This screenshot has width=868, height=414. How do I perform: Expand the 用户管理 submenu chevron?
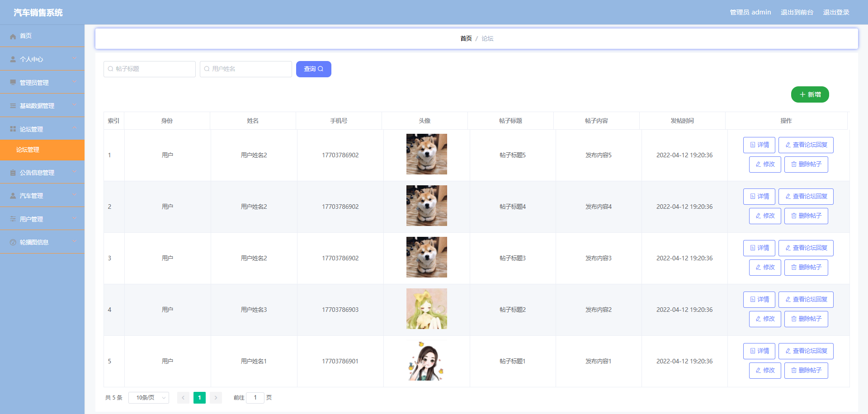tap(75, 219)
